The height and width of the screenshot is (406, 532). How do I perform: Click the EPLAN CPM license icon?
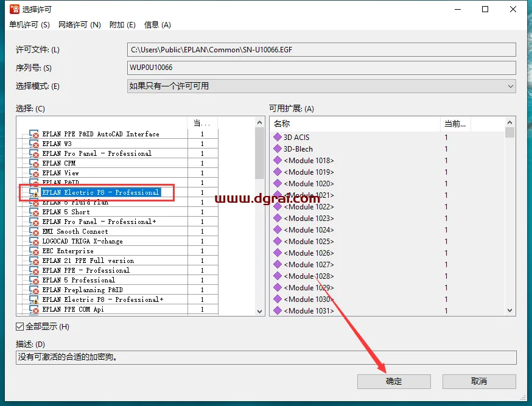pos(34,164)
